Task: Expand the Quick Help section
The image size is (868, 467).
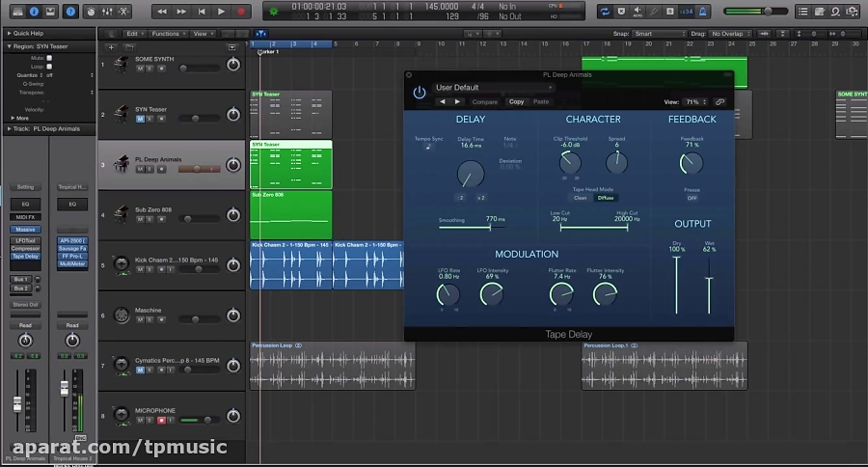Action: point(9,33)
